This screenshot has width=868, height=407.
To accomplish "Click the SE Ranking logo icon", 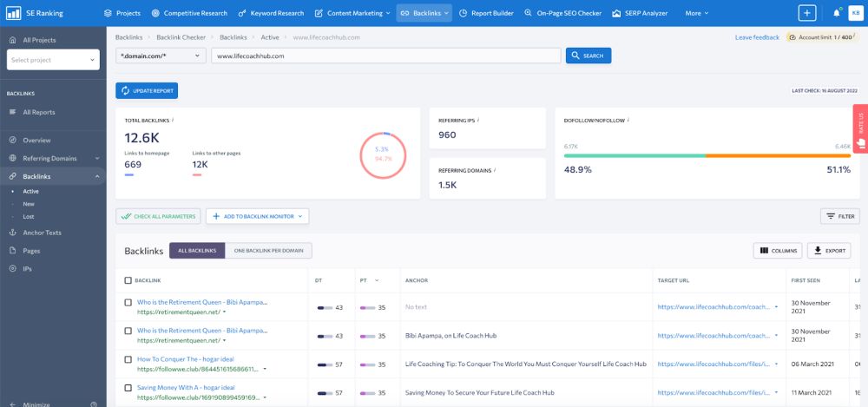I will [14, 13].
